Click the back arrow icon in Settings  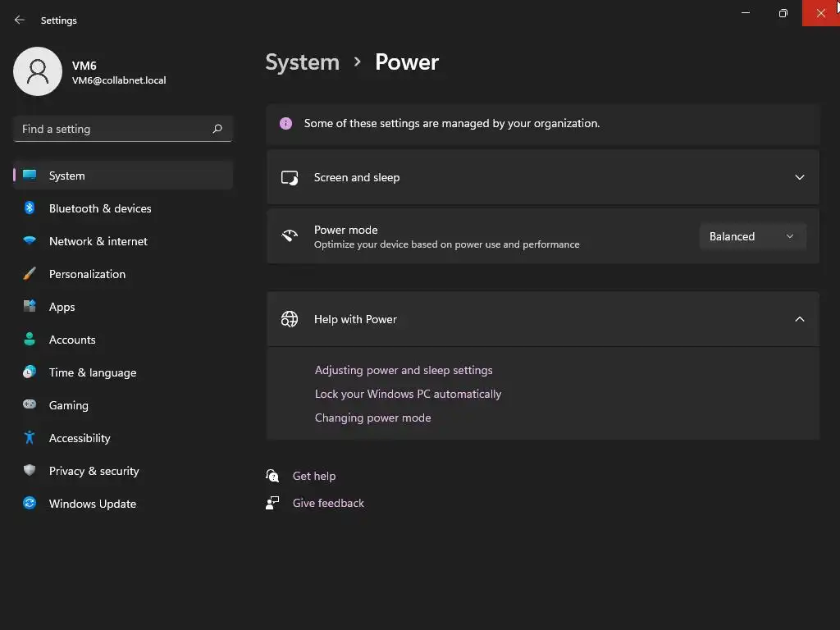click(20, 20)
